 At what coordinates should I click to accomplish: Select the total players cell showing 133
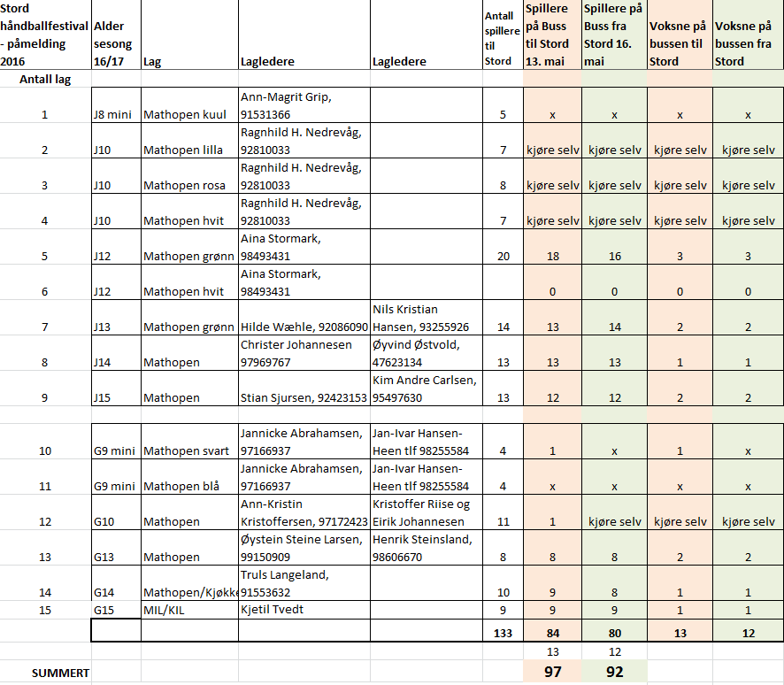(x=503, y=632)
